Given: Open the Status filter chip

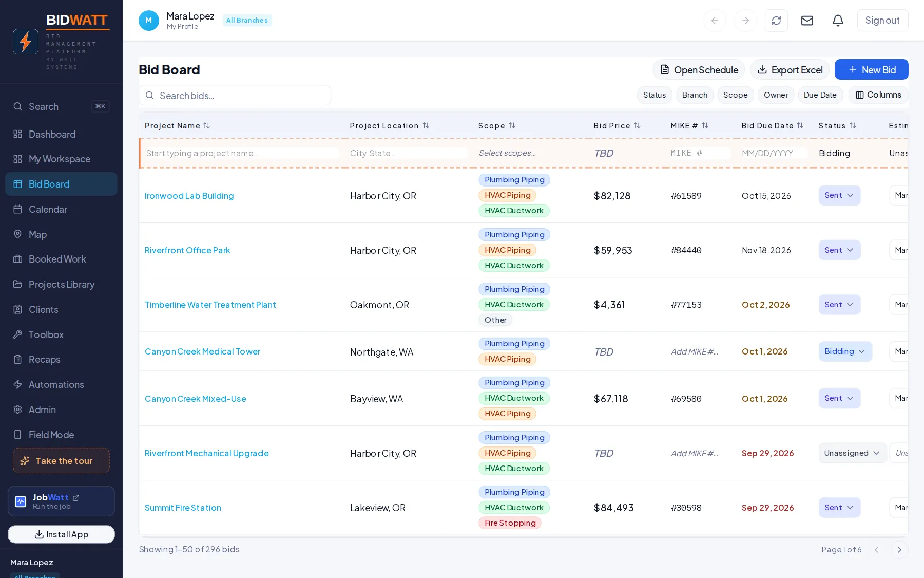Looking at the screenshot, I should [654, 95].
